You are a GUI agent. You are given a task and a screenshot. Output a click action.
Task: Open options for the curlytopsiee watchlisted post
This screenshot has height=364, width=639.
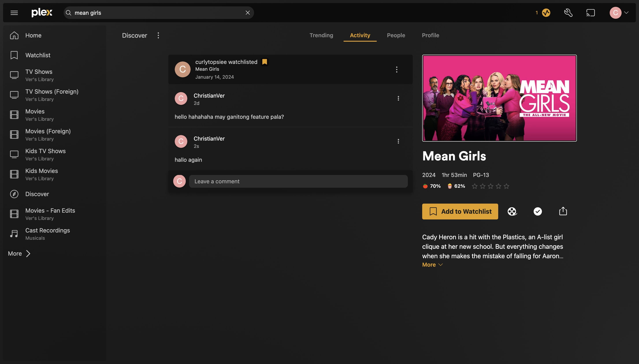coord(397,69)
